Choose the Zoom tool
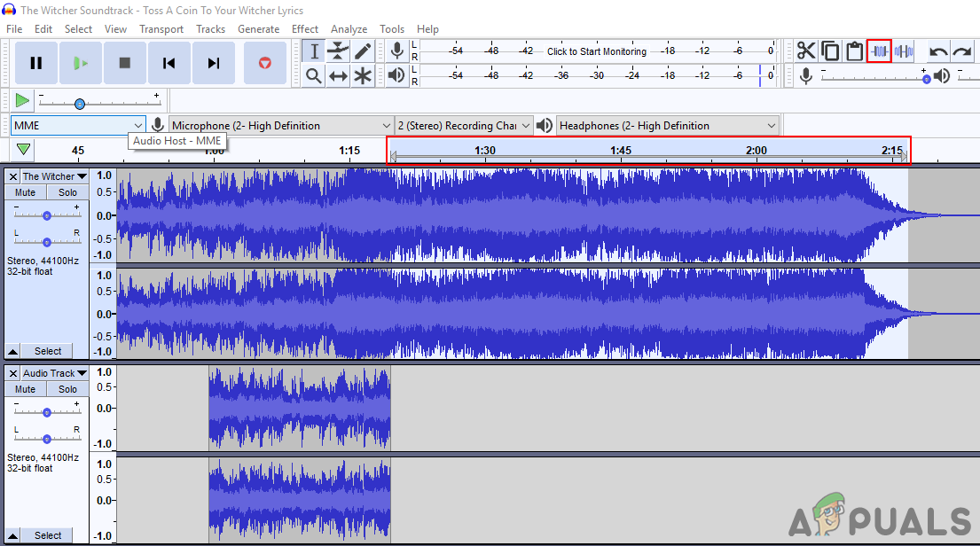980x546 pixels. click(313, 75)
